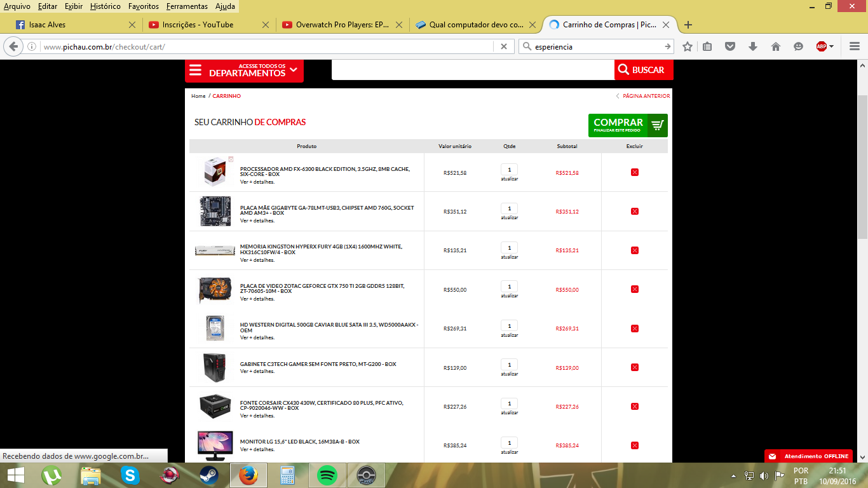
Task: Open the Firefox downloads arrow
Action: pos(753,46)
